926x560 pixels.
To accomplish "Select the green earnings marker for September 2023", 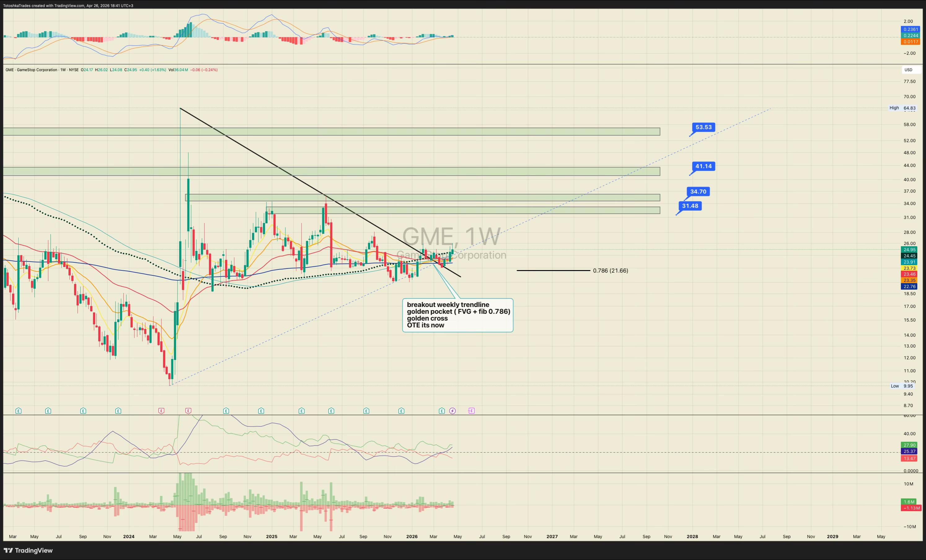I will tap(83, 411).
